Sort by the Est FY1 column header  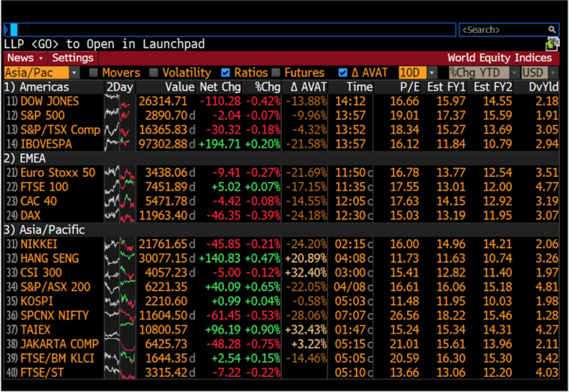tap(446, 87)
